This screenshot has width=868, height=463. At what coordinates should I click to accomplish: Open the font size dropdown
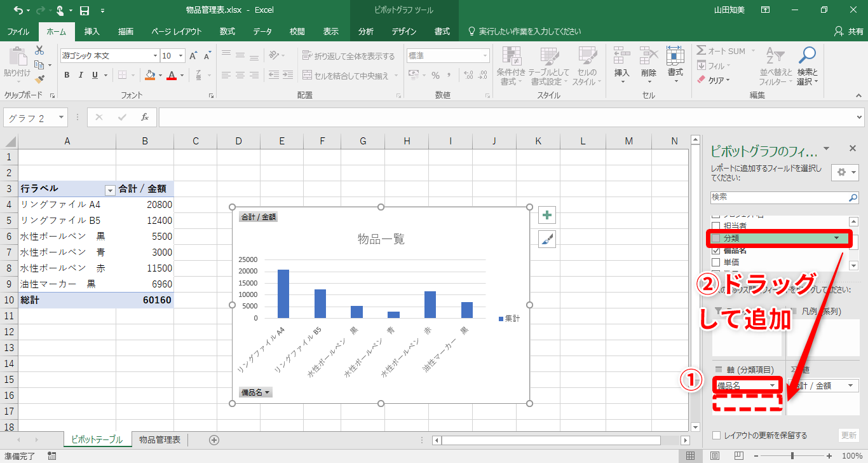coord(181,56)
